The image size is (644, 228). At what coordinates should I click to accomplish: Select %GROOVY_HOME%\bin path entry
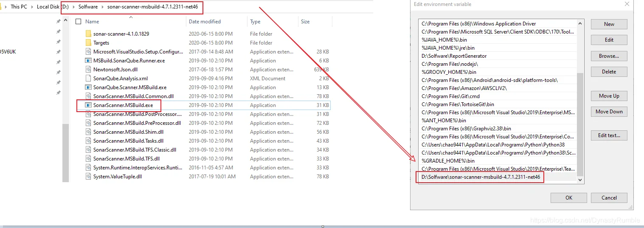click(x=497, y=72)
